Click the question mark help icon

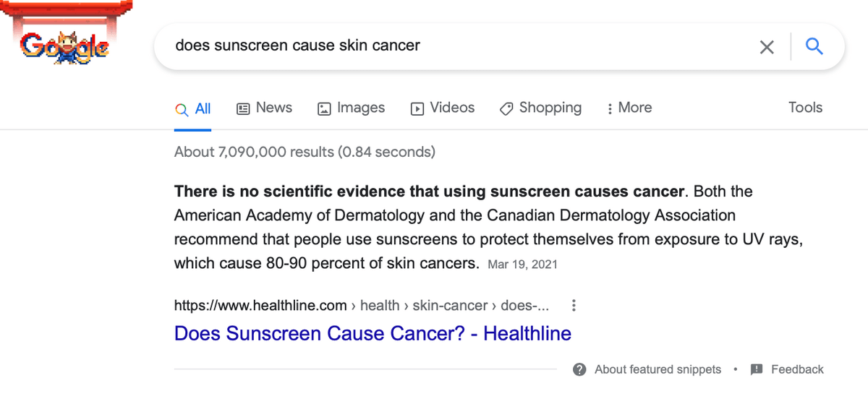point(579,369)
